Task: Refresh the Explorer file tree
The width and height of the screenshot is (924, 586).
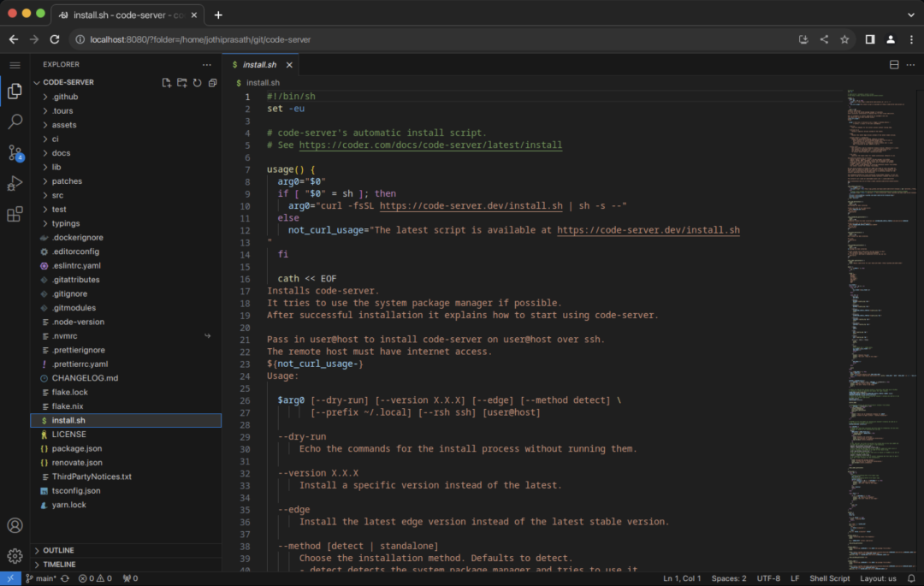Action: (x=198, y=82)
